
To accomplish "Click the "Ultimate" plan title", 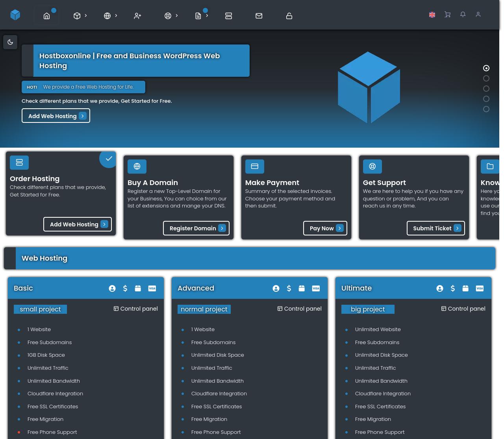I will coord(356,288).
